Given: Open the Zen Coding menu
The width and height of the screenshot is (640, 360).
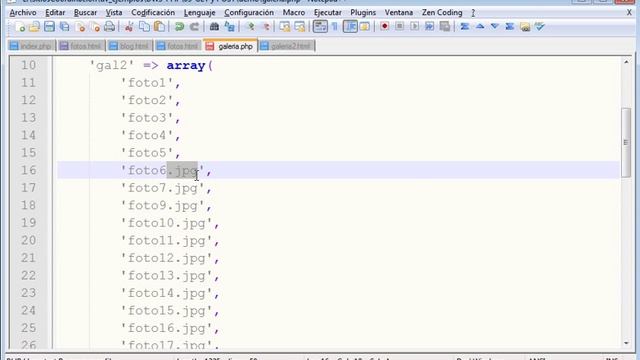Looking at the screenshot, I should (x=442, y=13).
